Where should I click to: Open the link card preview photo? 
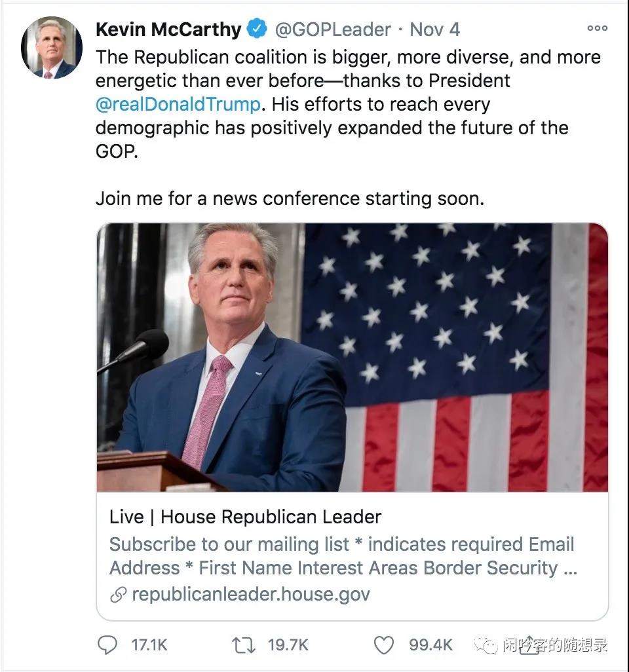pos(353,357)
